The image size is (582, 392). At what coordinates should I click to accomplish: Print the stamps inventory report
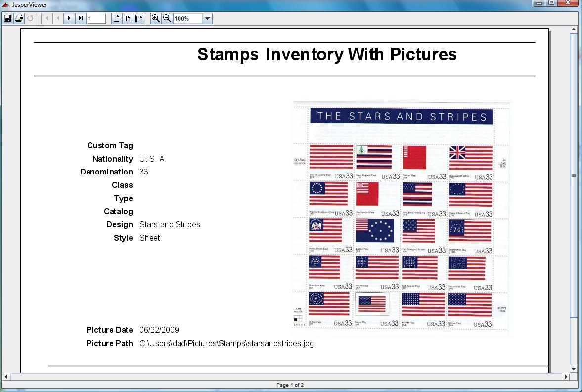[x=18, y=18]
